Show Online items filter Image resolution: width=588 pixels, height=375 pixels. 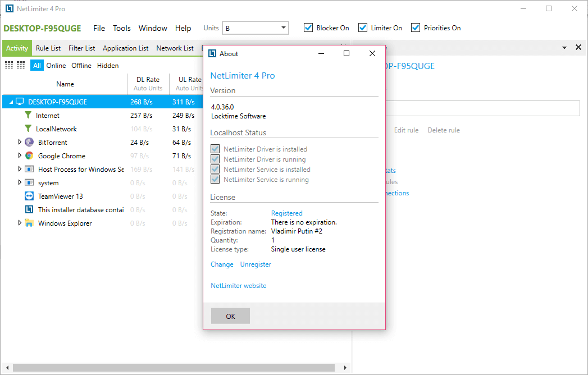pyautogui.click(x=56, y=65)
